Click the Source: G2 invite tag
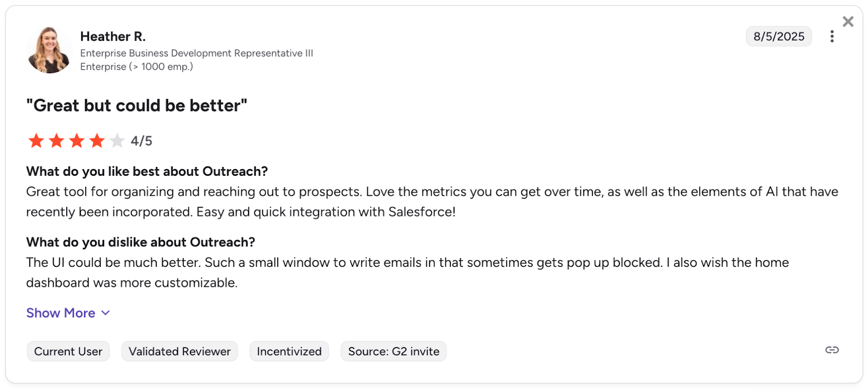The width and height of the screenshot is (868, 391). (393, 351)
